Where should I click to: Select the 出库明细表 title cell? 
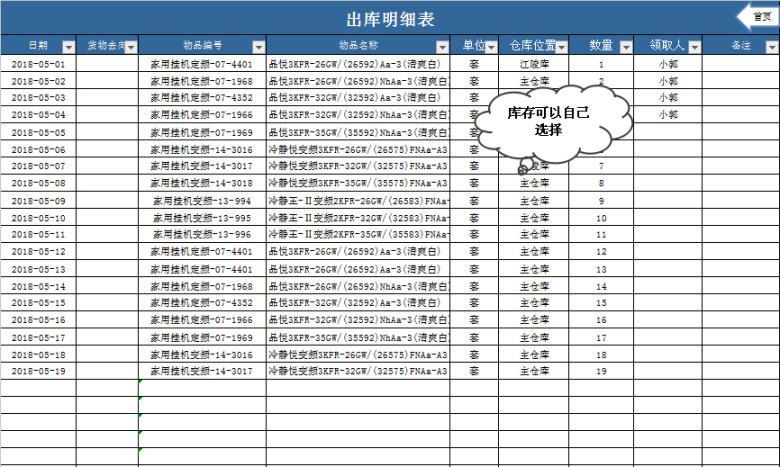click(390, 18)
